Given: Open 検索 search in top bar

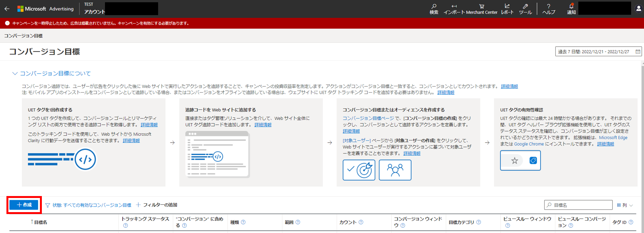Looking at the screenshot, I should coord(434,9).
